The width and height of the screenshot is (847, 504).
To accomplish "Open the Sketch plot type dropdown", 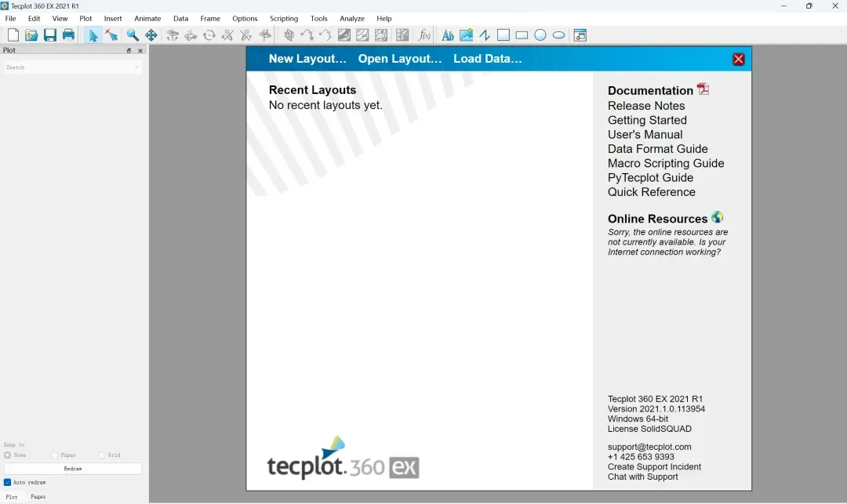I will pyautogui.click(x=73, y=67).
